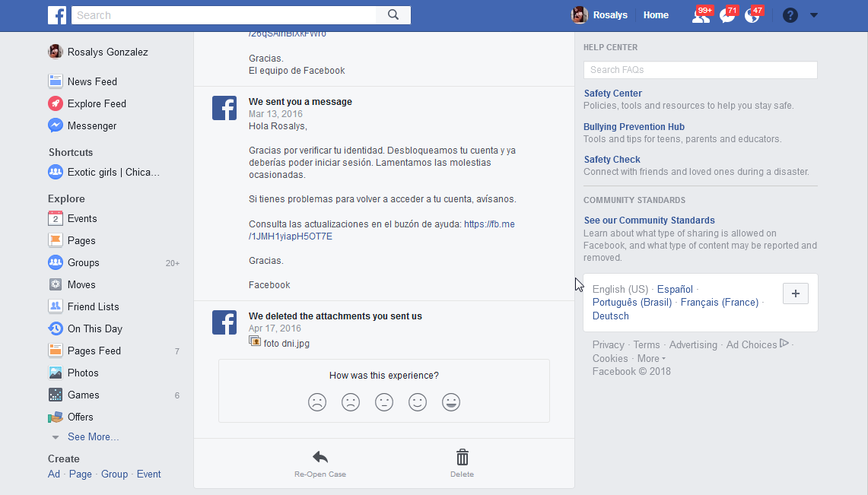Viewport: 868px width, 495px height.
Task: Click the Games icon in the sidebar
Action: tap(56, 395)
